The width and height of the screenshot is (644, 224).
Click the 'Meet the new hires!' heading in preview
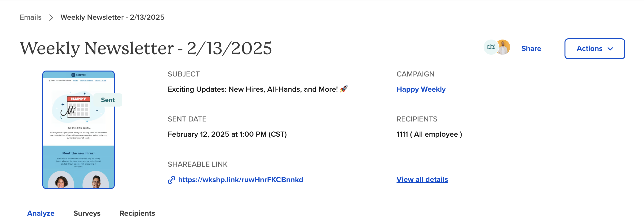click(x=79, y=153)
